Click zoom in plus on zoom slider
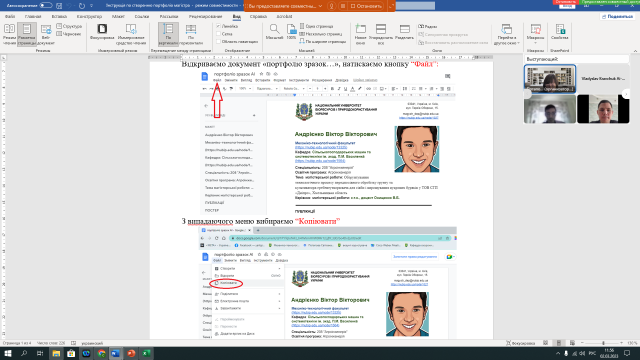 click(x=622, y=343)
